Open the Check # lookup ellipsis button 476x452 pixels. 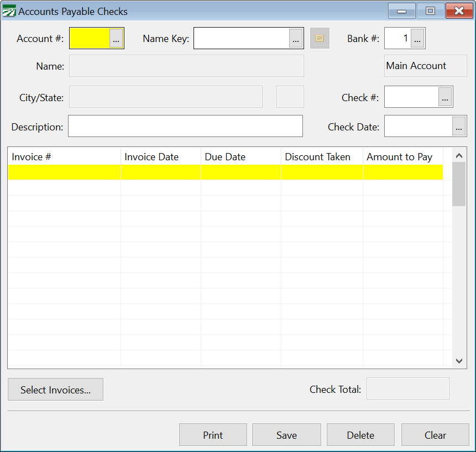tap(445, 98)
